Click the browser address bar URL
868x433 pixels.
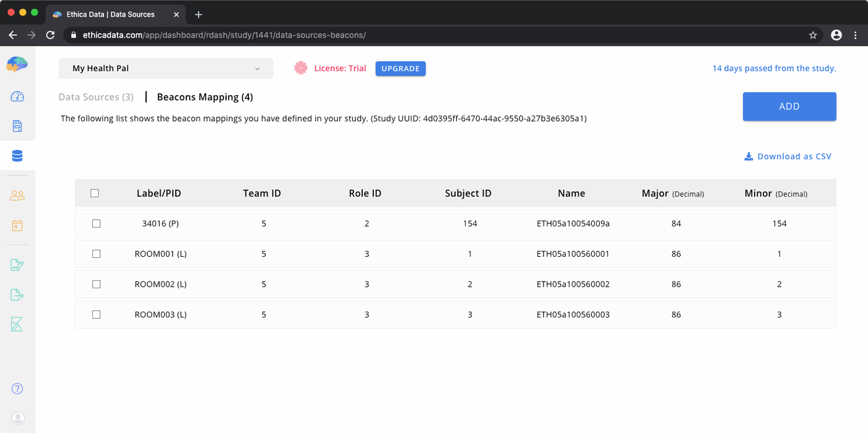pos(224,35)
